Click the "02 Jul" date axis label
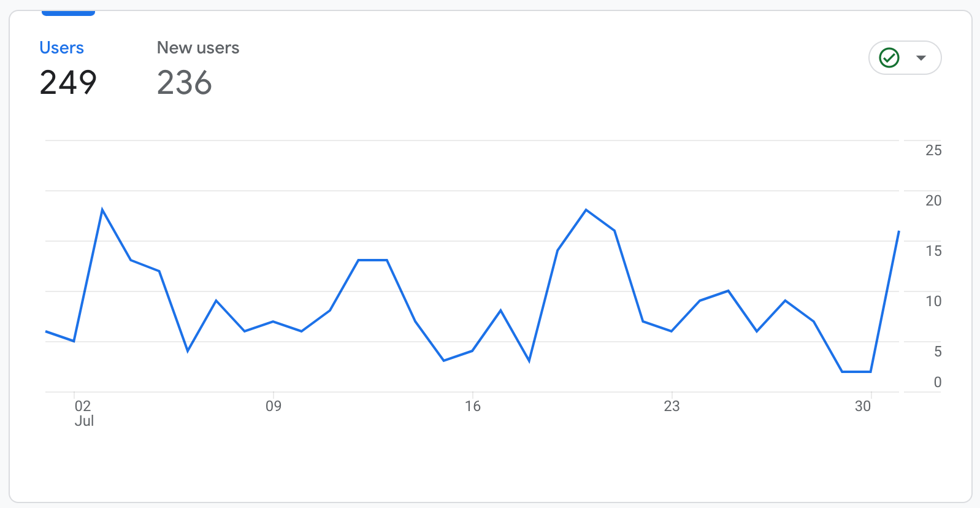This screenshot has height=508, width=980. [83, 413]
